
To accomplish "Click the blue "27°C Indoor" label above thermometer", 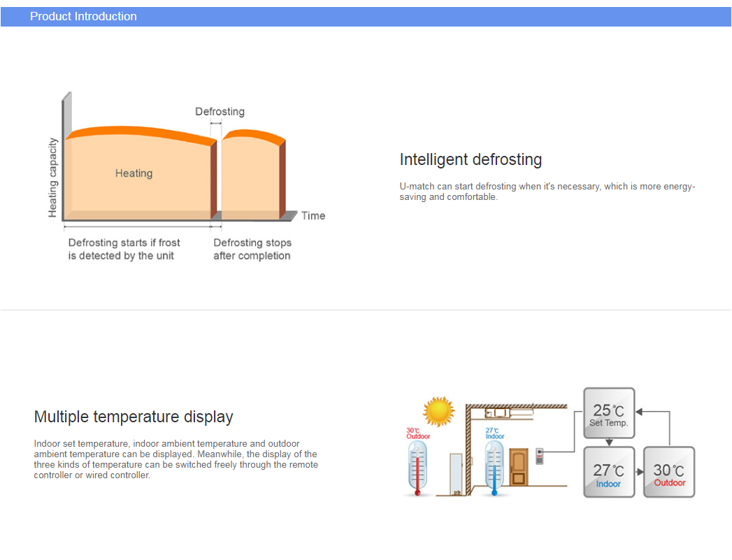I will [495, 433].
